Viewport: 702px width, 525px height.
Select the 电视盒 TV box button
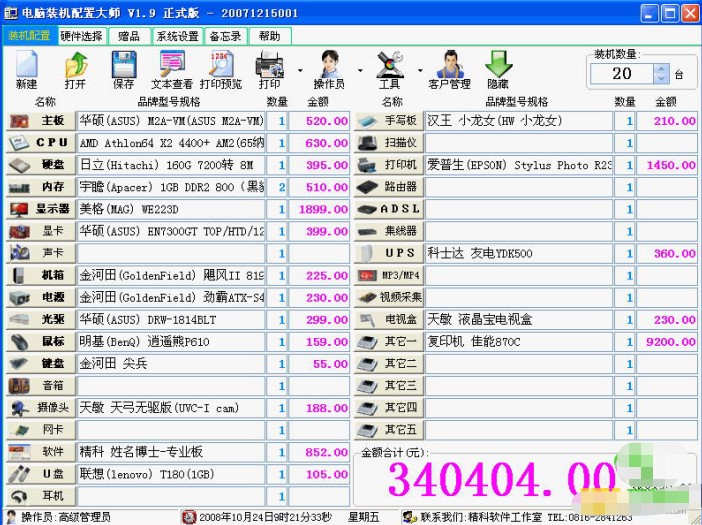[389, 320]
